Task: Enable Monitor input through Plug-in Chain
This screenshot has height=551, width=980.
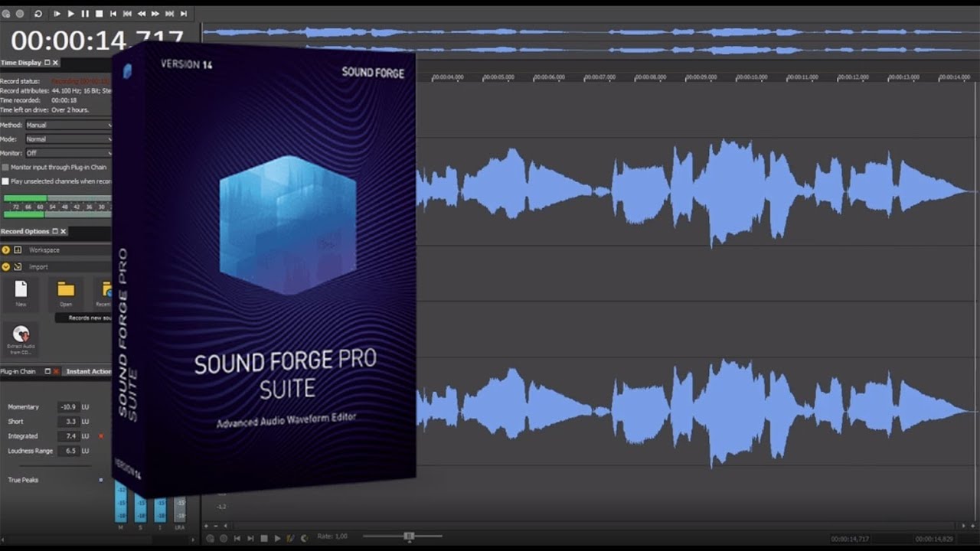Action: pyautogui.click(x=5, y=167)
